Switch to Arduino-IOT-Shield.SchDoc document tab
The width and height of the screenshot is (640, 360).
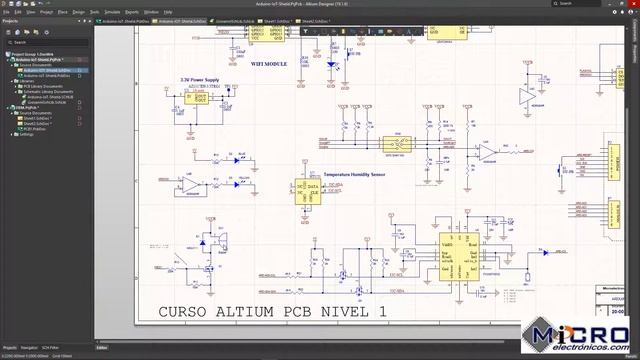(x=180, y=21)
